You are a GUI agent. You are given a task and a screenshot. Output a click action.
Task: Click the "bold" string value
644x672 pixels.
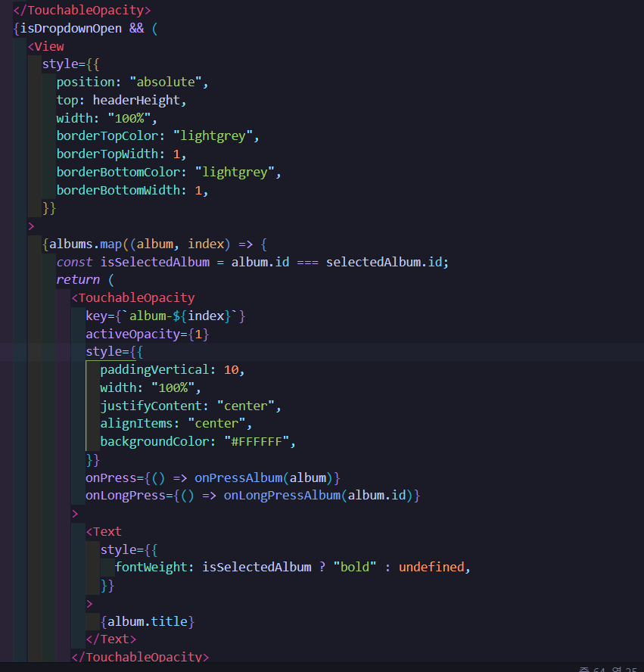coord(354,568)
